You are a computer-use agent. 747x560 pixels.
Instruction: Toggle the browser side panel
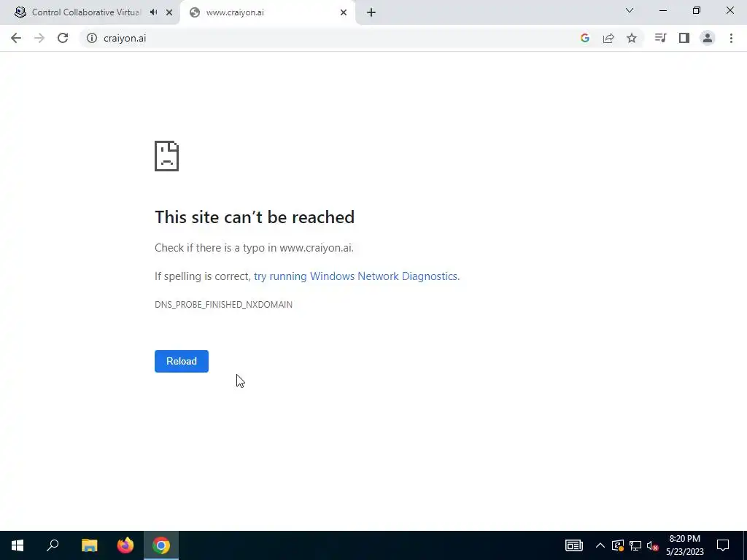[x=684, y=38]
